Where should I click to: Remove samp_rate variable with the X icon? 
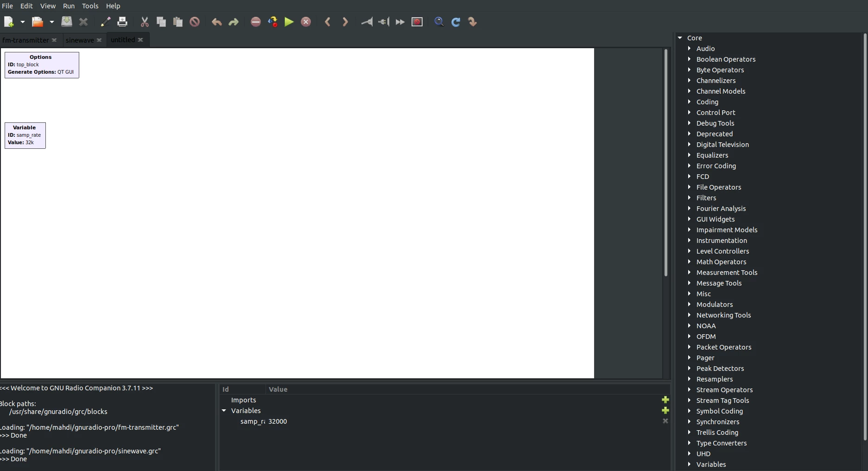point(665,421)
